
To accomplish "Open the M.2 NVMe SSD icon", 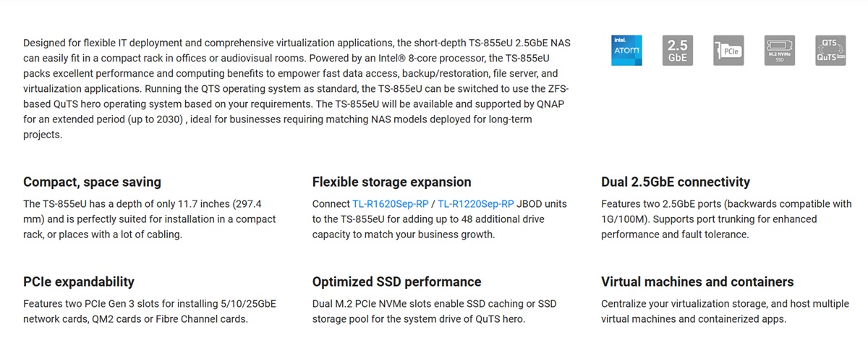I will pyautogui.click(x=780, y=51).
